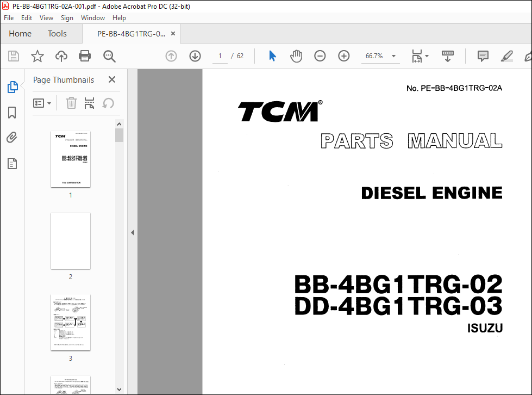Click thumbnails scrollbar down arrow
Image resolution: width=532 pixels, height=395 pixels.
coord(119,390)
